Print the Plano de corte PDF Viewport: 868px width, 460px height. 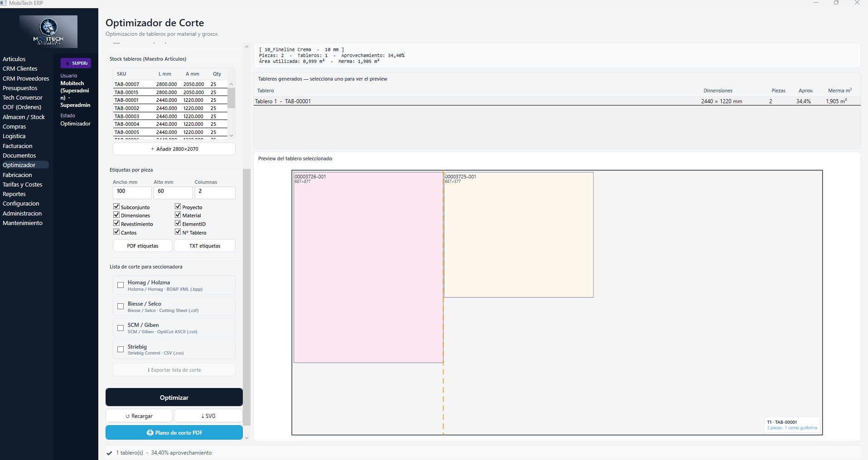(x=174, y=433)
